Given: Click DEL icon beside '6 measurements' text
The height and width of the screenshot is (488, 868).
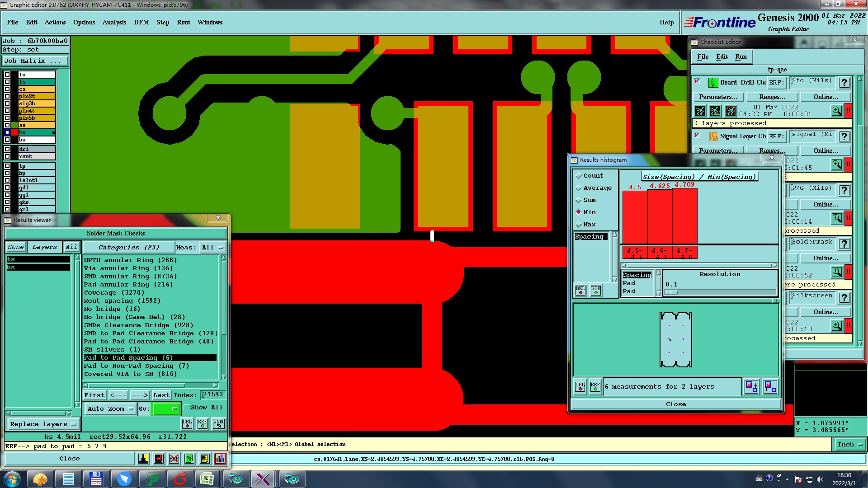Looking at the screenshot, I should pyautogui.click(x=580, y=387).
